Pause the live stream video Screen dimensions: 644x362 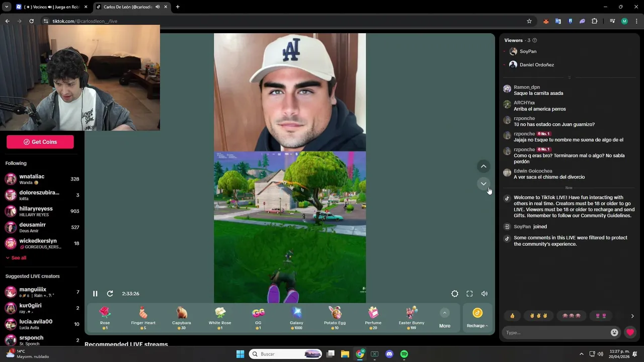95,294
